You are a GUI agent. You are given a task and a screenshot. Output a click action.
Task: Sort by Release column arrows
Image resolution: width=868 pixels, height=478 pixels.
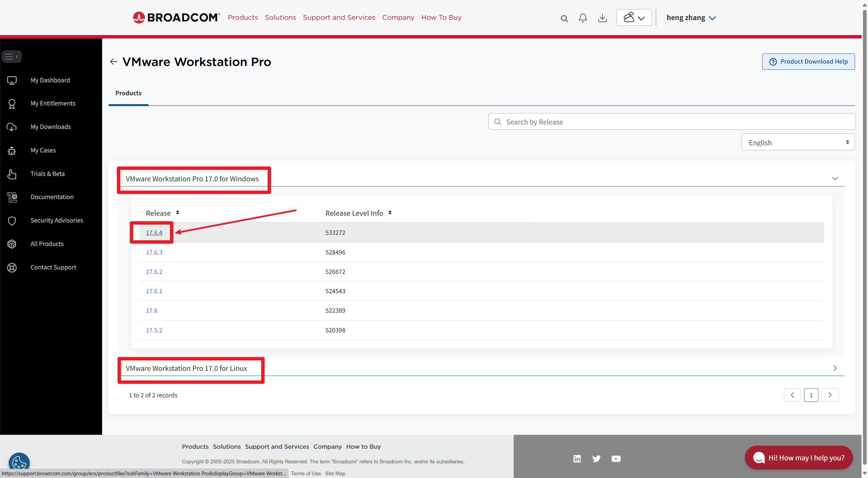178,213
